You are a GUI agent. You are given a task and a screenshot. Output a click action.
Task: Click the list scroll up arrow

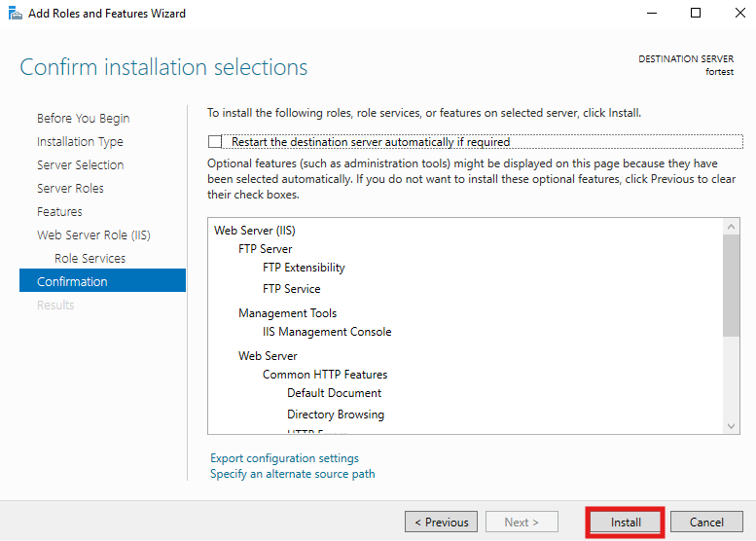click(x=731, y=227)
